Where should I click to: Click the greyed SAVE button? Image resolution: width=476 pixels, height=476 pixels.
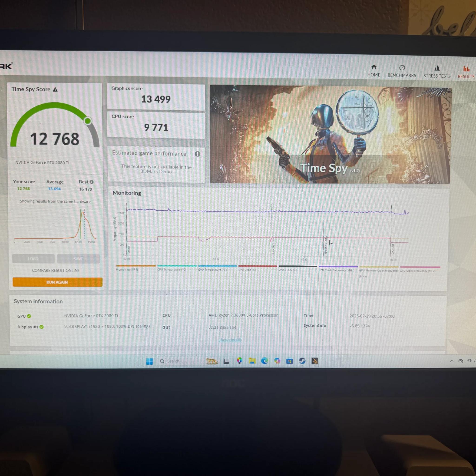coord(78,259)
